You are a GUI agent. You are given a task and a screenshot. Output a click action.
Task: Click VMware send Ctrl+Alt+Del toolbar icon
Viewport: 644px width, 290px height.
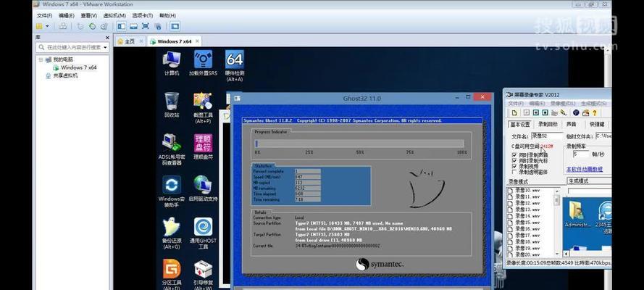(x=62, y=26)
